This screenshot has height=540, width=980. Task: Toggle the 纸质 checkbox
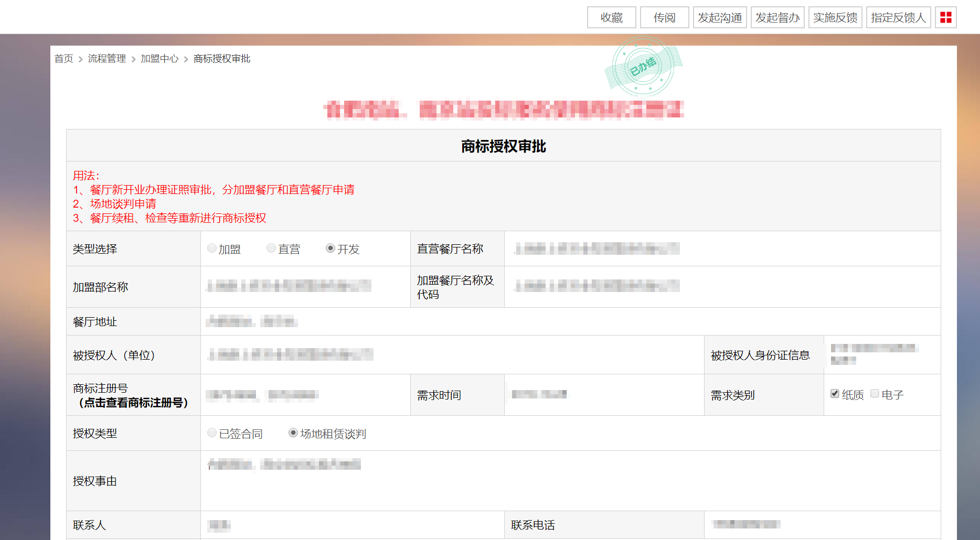point(835,394)
